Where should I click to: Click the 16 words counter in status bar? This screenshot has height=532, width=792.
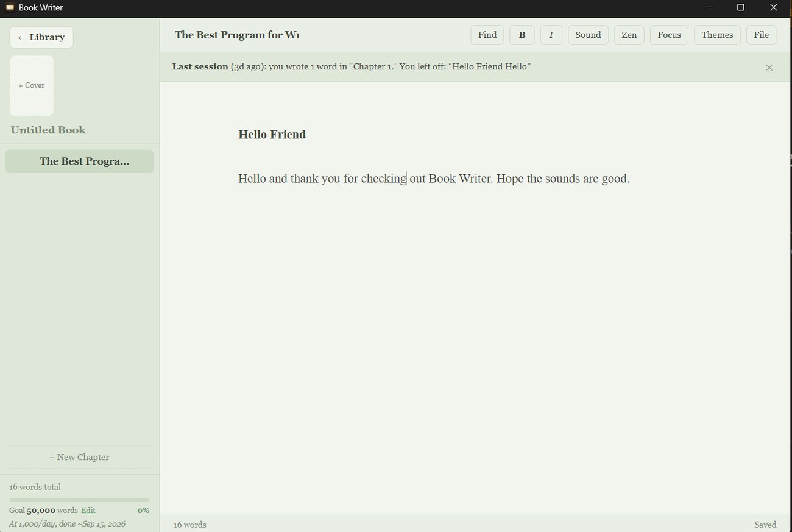click(190, 525)
